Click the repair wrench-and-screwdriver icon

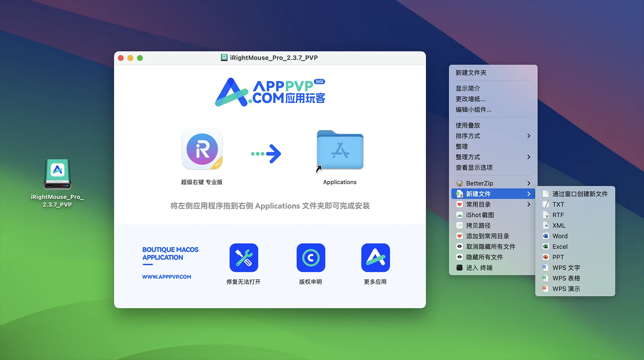(244, 258)
